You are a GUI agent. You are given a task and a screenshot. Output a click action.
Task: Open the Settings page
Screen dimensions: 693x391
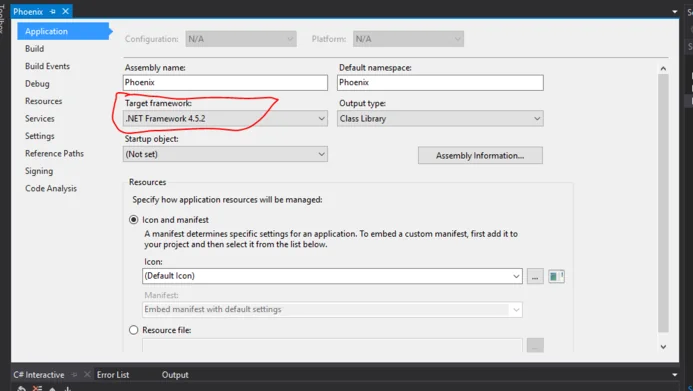(40, 136)
